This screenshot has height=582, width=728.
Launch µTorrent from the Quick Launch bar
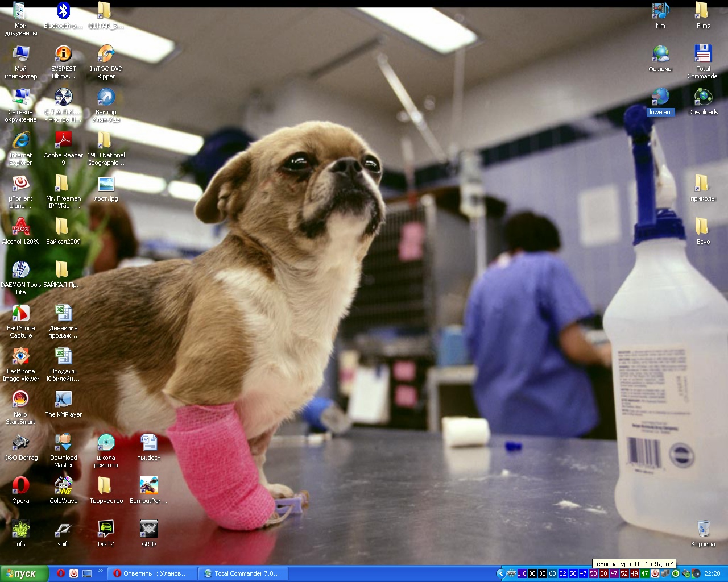[74, 573]
